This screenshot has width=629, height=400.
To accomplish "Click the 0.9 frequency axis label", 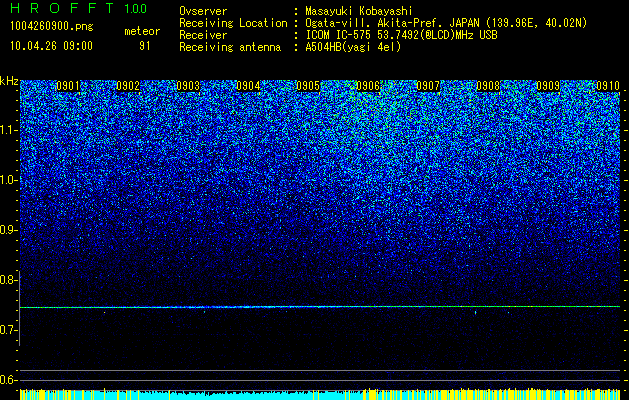I will [x=9, y=230].
